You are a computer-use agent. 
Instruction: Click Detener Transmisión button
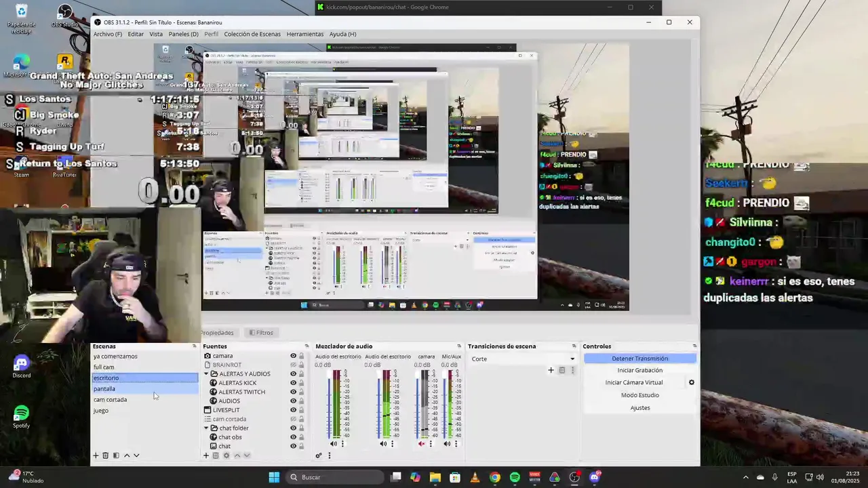pyautogui.click(x=640, y=359)
